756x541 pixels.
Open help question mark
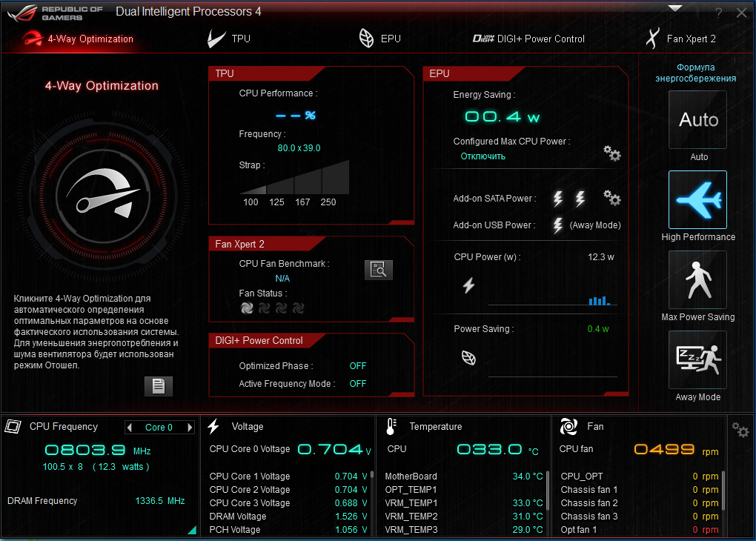[x=718, y=13]
